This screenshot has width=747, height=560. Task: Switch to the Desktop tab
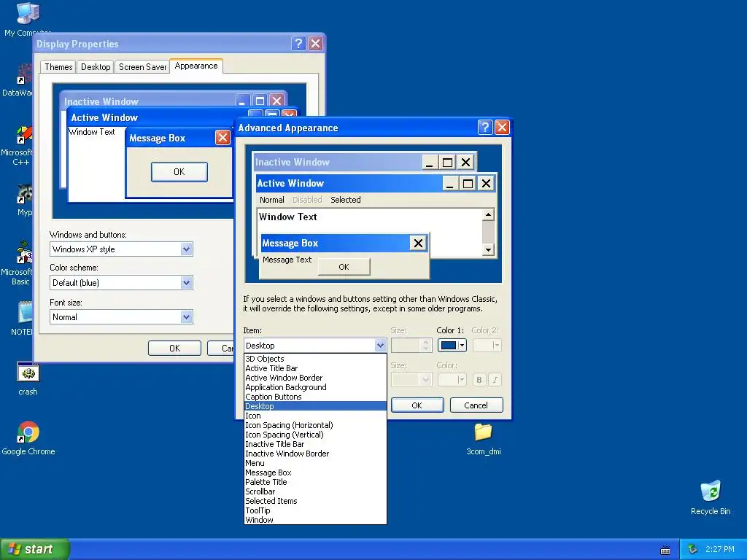coord(96,67)
